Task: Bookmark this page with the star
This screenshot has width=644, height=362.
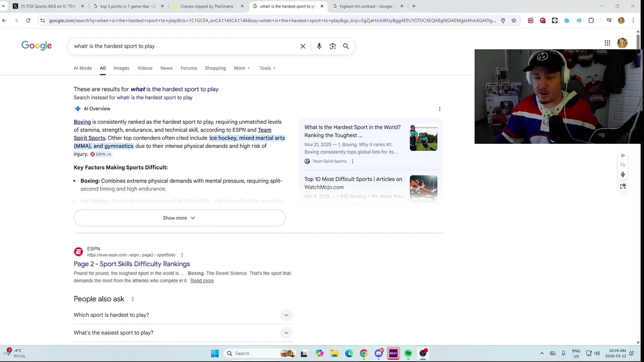Action: (514, 21)
